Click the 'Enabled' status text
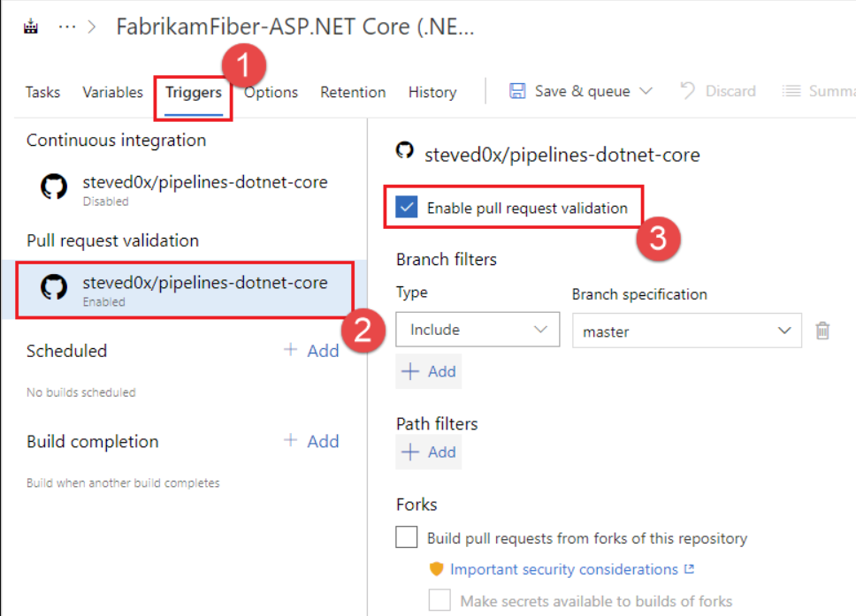This screenshot has height=616, width=856. [103, 301]
